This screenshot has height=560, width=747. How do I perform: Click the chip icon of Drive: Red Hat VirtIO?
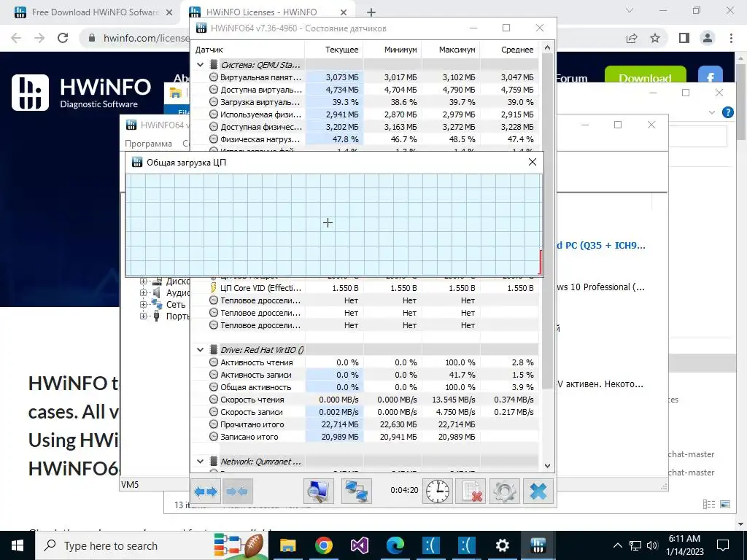click(214, 350)
